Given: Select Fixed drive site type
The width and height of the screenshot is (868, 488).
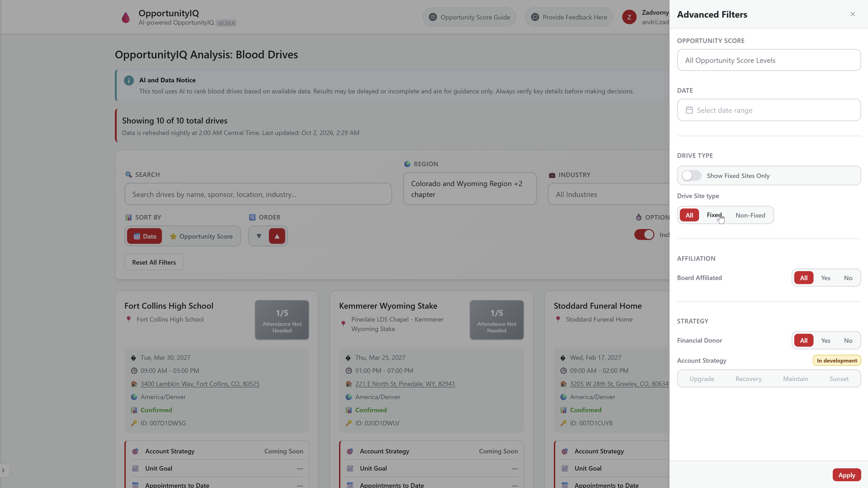Looking at the screenshot, I should 714,215.
